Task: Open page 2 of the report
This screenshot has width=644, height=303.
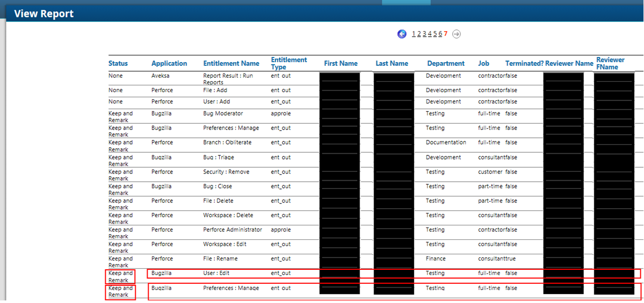Action: 419,34
